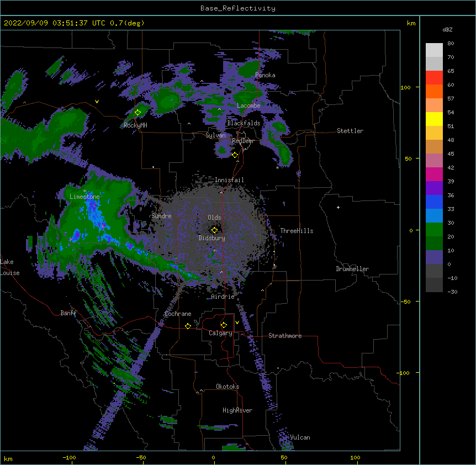
Task: Select the 80 dBZ light gray swatch
Action: point(434,50)
